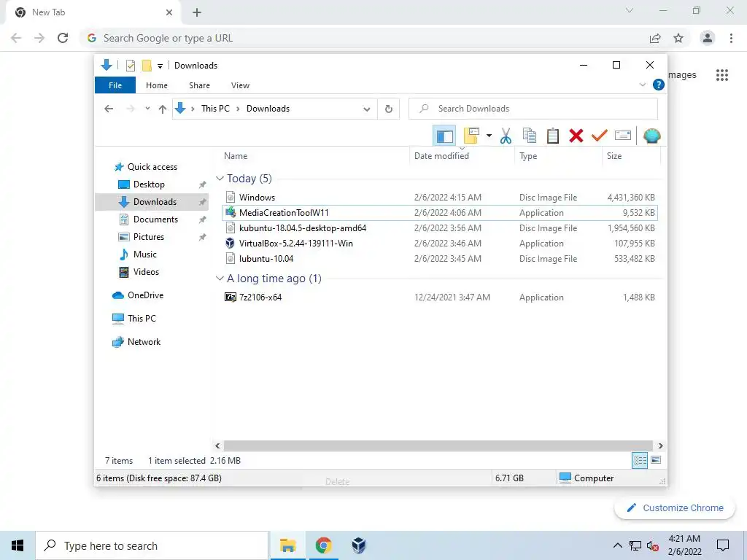Open the File ribbon tab
This screenshot has height=560, width=747.
click(x=115, y=85)
